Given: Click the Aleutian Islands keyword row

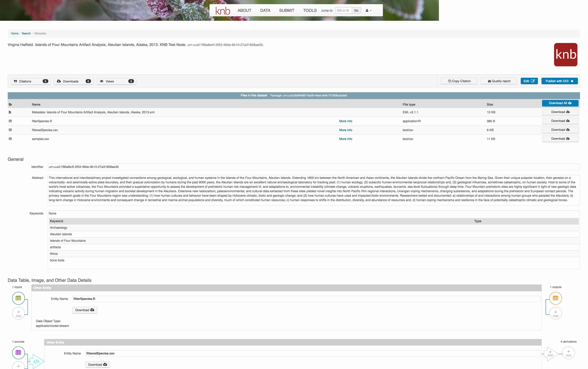Looking at the screenshot, I should pos(314,234).
